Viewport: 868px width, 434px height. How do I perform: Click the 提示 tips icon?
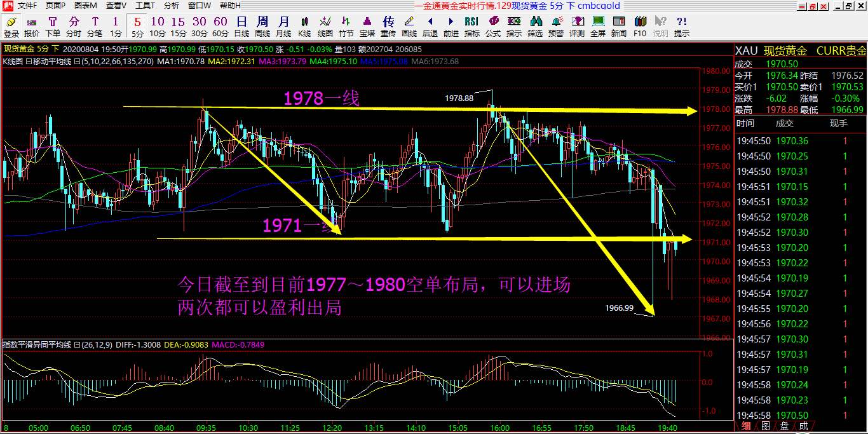[x=682, y=27]
